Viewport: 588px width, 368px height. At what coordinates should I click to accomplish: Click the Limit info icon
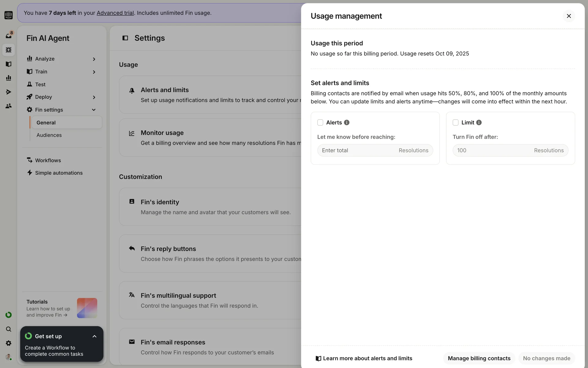479,122
